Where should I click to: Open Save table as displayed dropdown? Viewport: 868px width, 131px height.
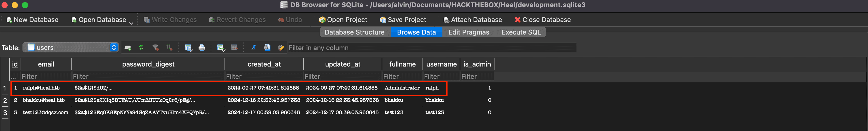(188, 48)
